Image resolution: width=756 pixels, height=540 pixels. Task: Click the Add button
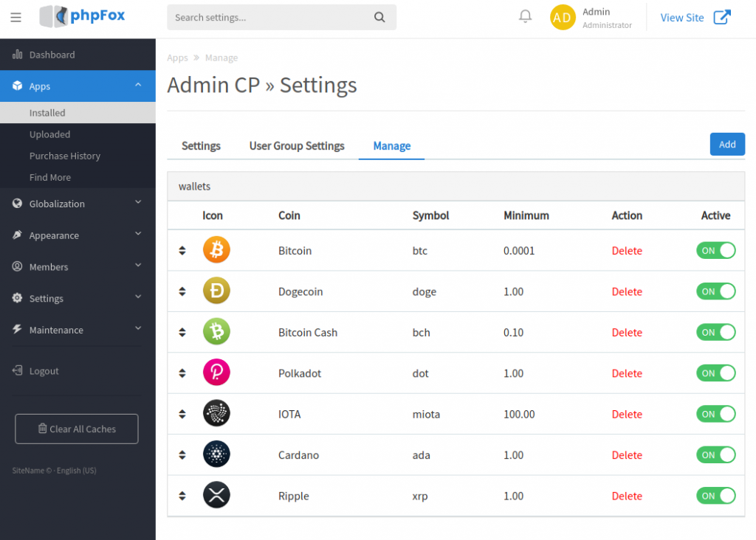[x=727, y=144]
